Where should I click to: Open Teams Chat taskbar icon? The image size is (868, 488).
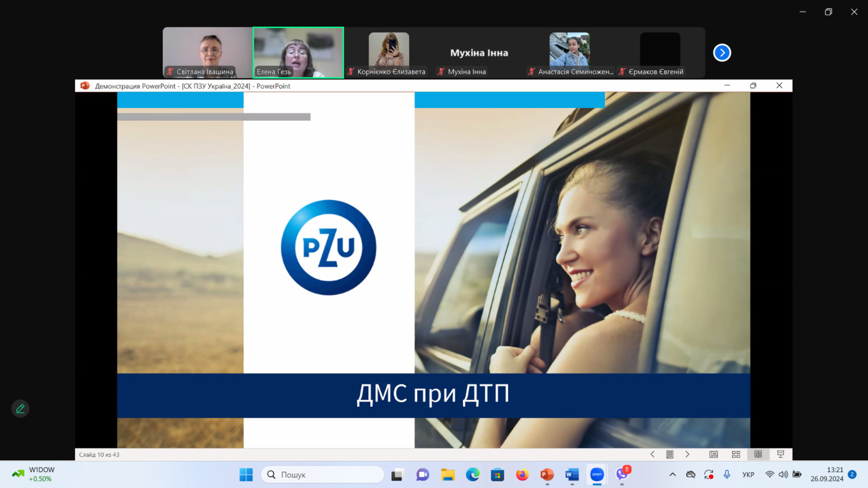pyautogui.click(x=422, y=475)
